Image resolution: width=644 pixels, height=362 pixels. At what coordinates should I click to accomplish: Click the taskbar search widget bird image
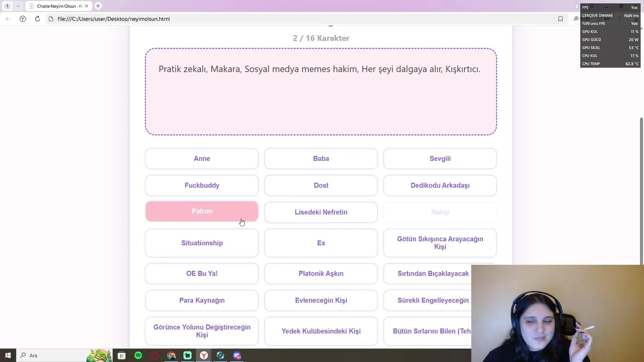click(99, 355)
